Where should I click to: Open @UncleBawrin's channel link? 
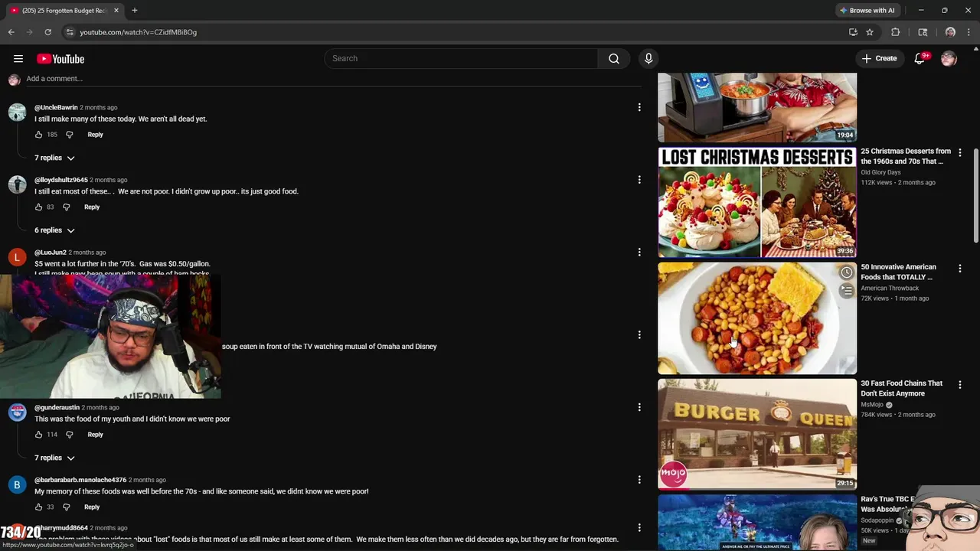coord(56,108)
